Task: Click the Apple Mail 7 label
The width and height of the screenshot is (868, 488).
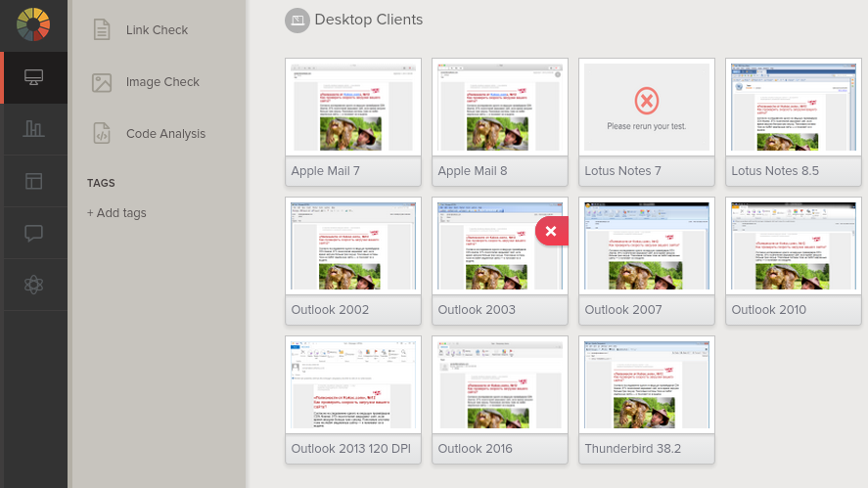Action: point(326,171)
